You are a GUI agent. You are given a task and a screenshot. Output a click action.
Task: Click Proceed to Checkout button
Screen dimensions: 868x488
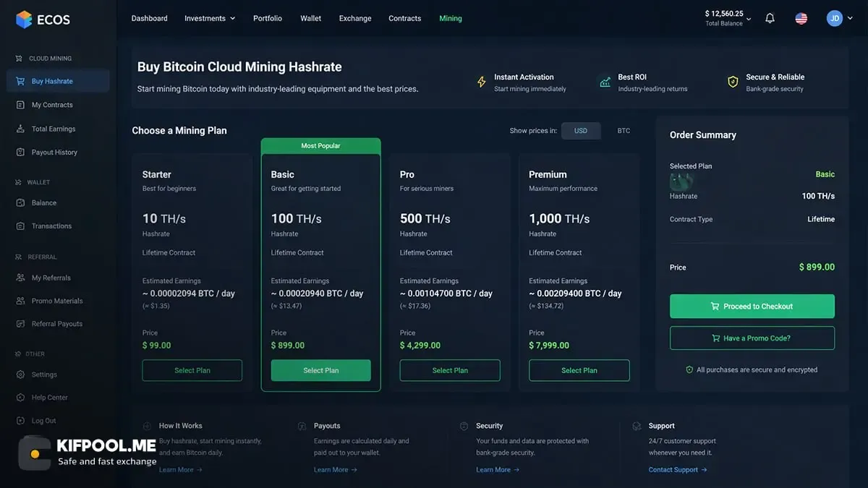click(x=752, y=307)
